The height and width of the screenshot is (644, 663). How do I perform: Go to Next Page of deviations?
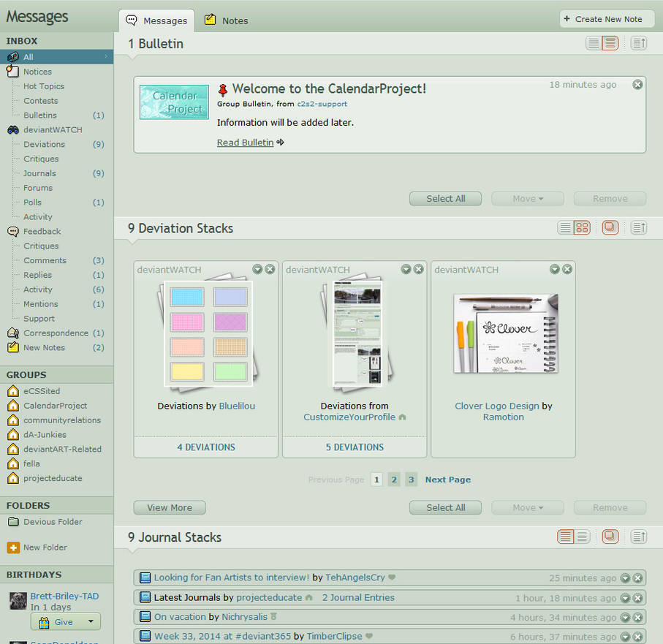[x=448, y=480]
